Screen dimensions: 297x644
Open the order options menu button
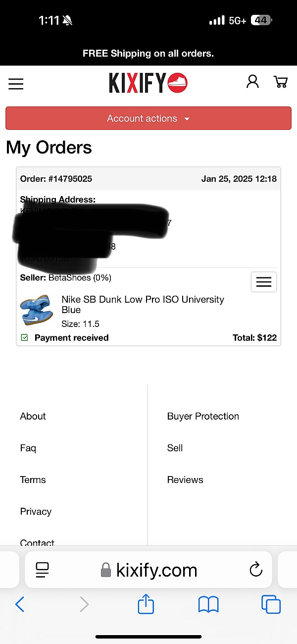[x=264, y=282]
